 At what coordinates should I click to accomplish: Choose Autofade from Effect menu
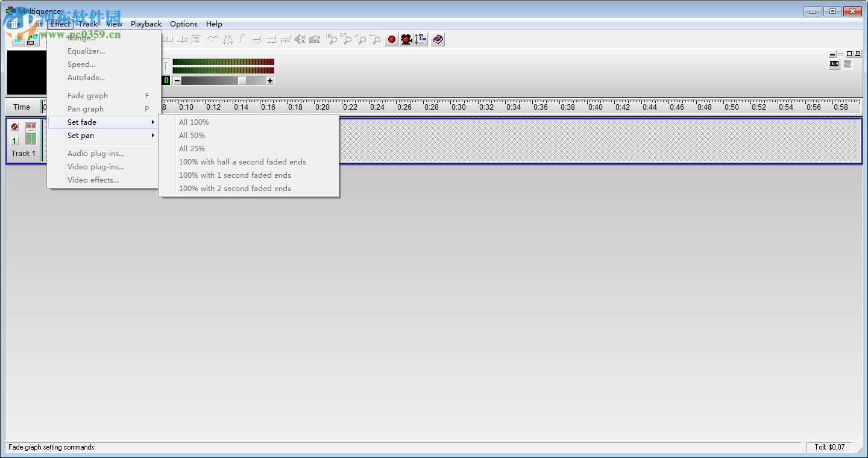coord(104,78)
